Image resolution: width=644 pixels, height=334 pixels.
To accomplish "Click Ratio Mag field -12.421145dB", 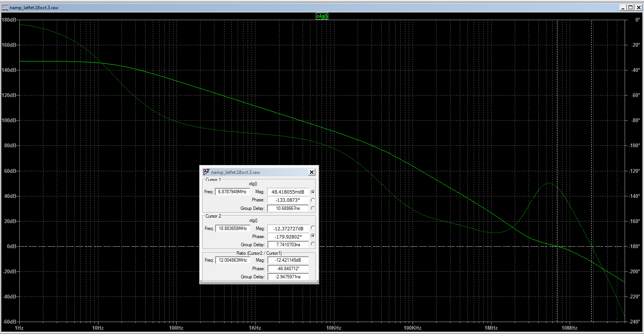I will tap(288, 260).
